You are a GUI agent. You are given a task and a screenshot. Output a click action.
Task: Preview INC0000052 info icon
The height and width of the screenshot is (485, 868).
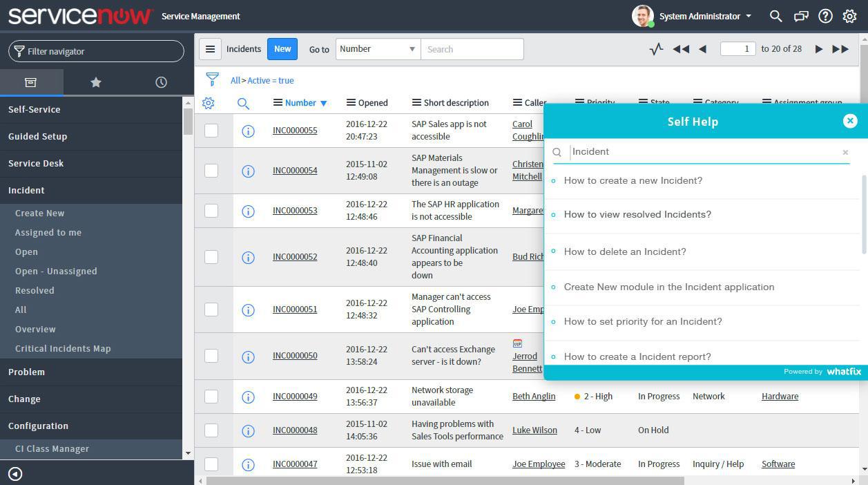pos(248,257)
